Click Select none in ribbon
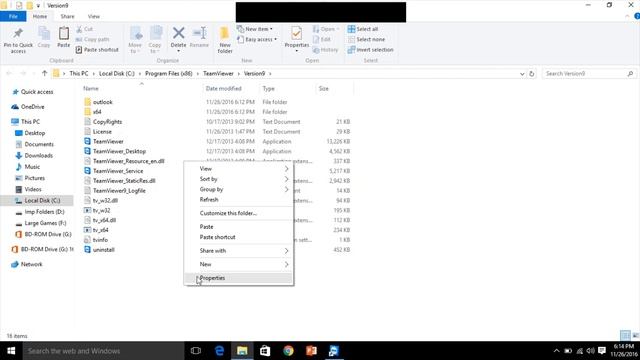The image size is (640, 360). (366, 39)
